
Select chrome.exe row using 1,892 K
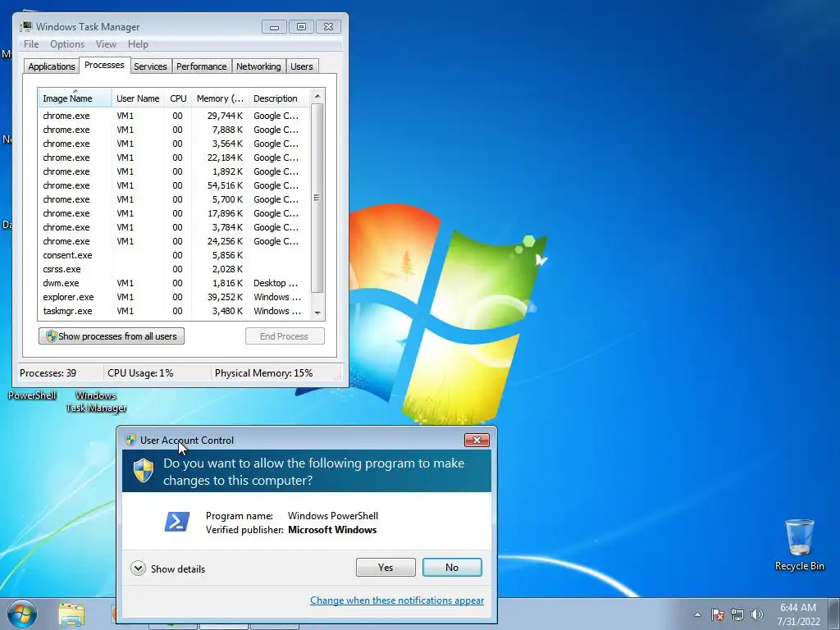point(174,171)
